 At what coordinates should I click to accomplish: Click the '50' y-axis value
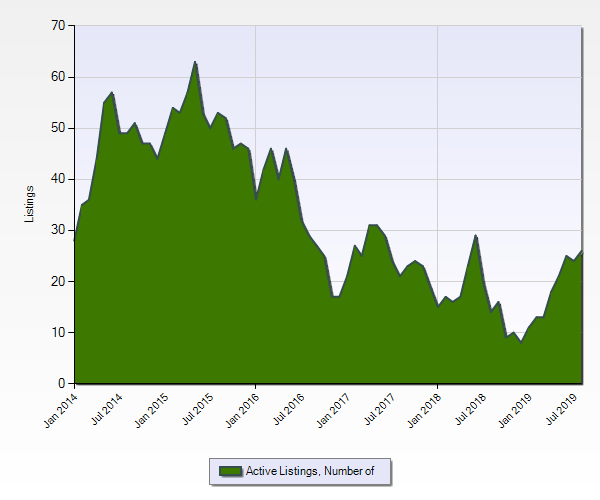tap(58, 128)
